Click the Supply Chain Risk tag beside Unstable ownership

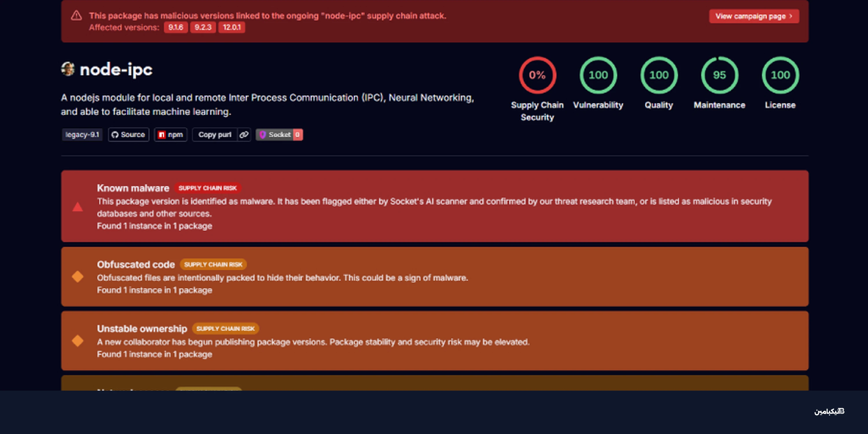pos(225,328)
